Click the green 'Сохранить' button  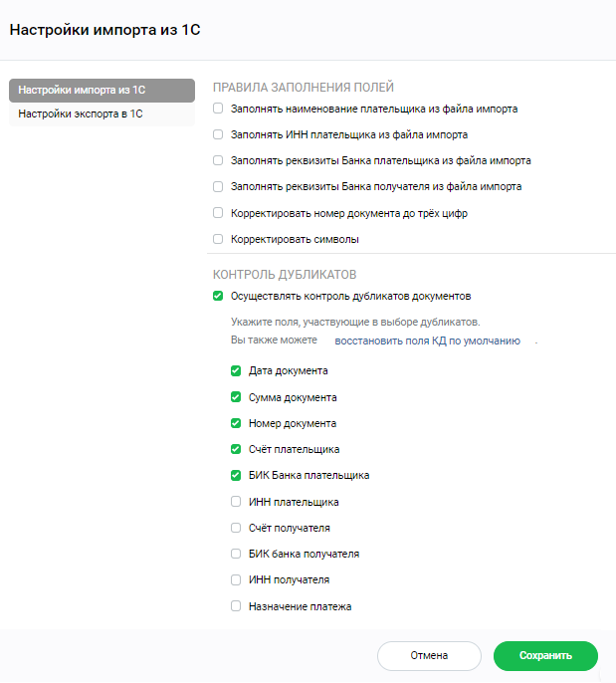[x=545, y=655]
